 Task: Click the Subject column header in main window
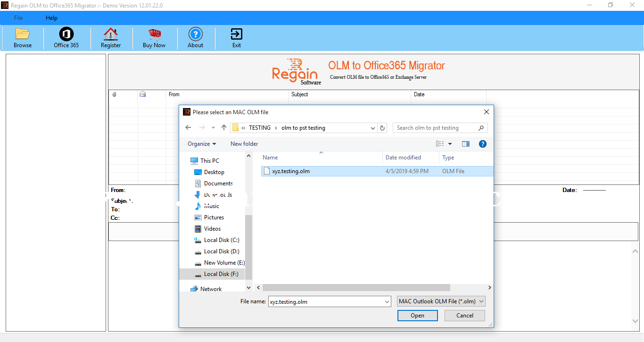pyautogui.click(x=350, y=94)
